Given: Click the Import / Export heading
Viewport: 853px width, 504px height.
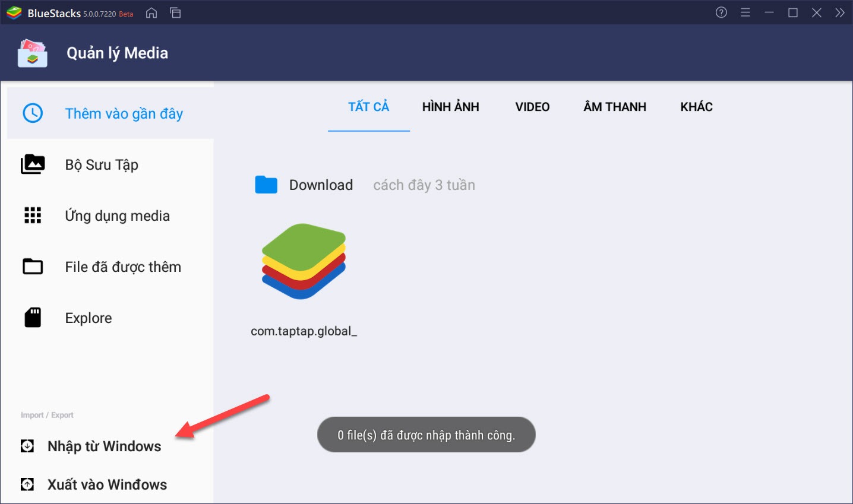Looking at the screenshot, I should (47, 415).
